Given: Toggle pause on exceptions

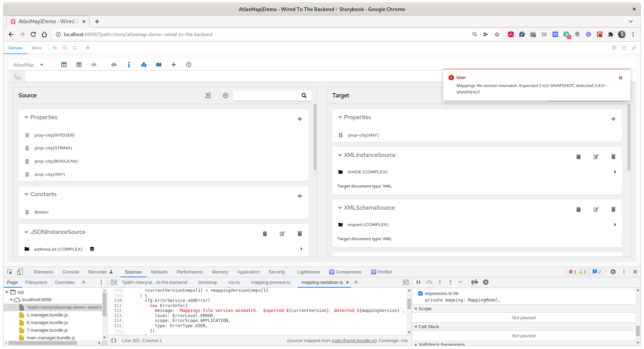Looking at the screenshot, I should coord(486,282).
